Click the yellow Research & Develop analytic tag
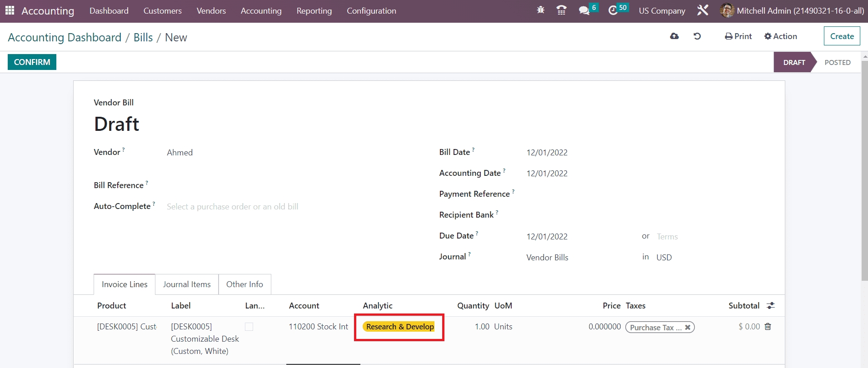 point(400,327)
